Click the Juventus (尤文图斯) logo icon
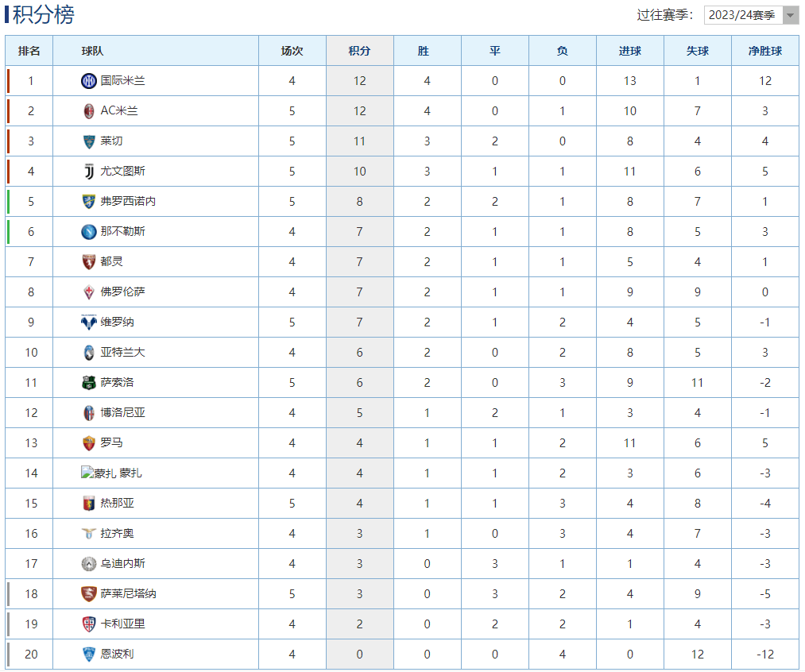The image size is (805, 672). point(89,172)
